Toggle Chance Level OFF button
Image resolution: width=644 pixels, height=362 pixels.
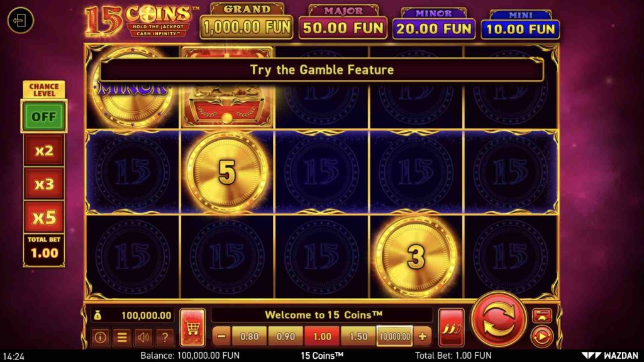(44, 116)
